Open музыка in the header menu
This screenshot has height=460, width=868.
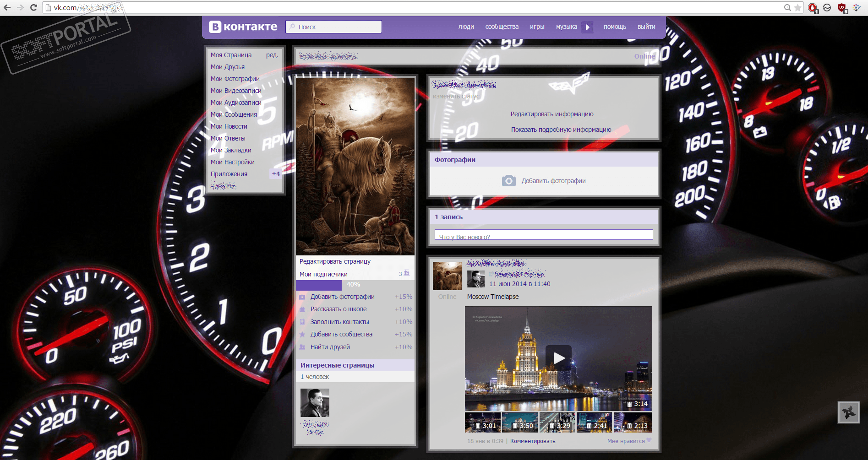tap(567, 27)
